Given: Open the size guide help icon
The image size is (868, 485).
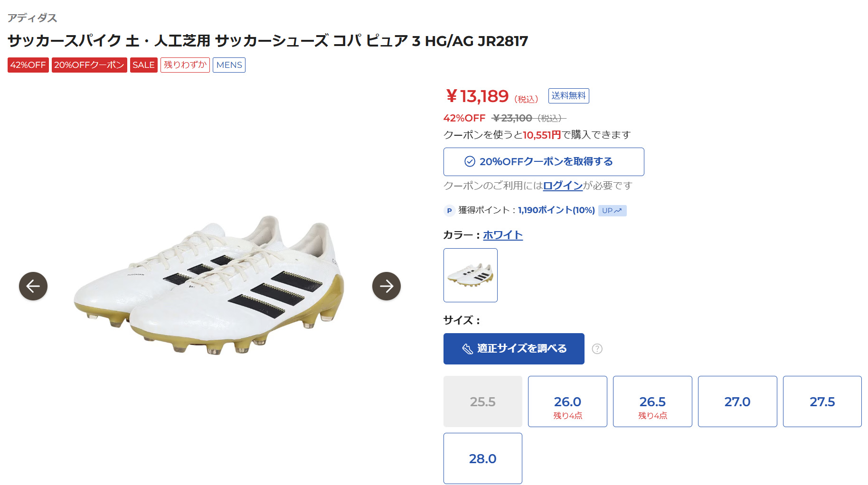Looking at the screenshot, I should 597,349.
